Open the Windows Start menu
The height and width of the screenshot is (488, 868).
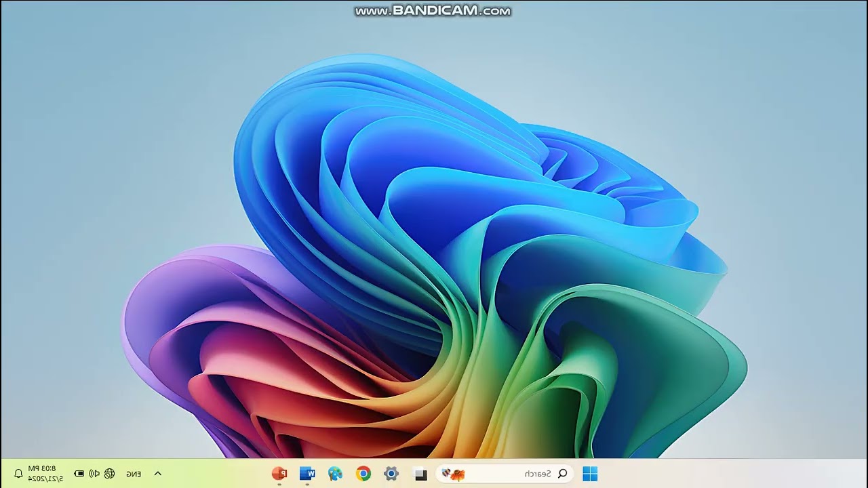click(590, 474)
